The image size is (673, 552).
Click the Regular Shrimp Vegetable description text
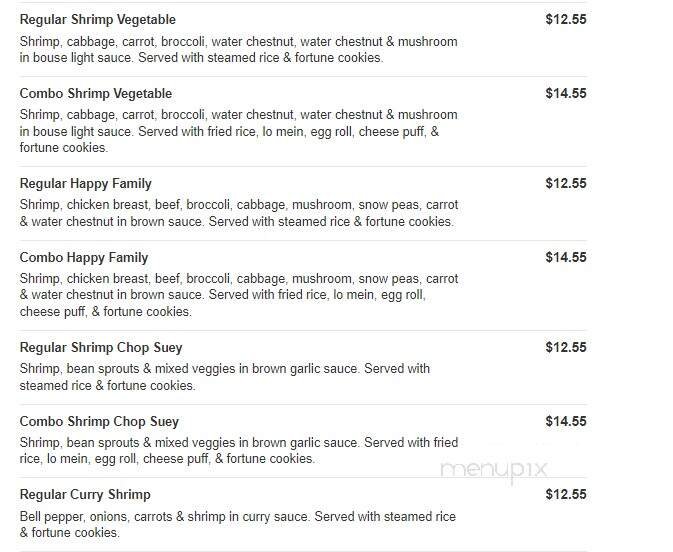(x=238, y=50)
